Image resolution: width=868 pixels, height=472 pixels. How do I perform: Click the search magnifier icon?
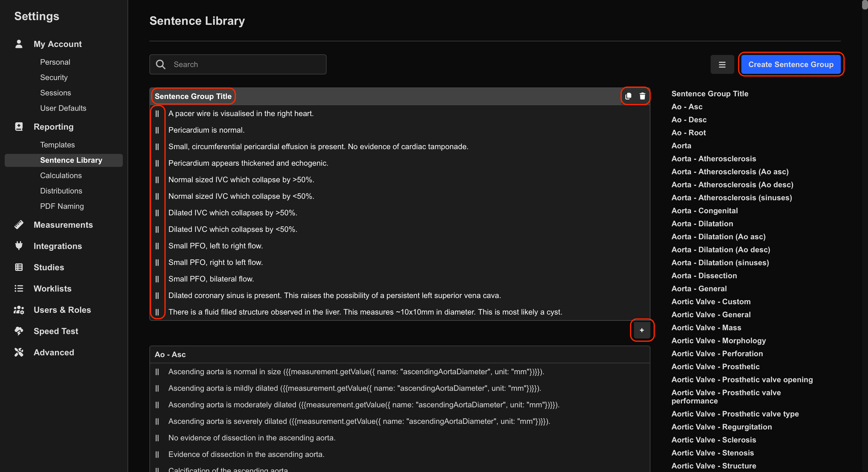coord(161,64)
